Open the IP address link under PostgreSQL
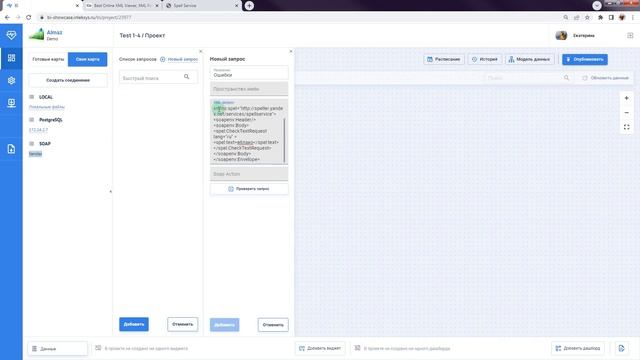This screenshot has height=360, width=640. pos(38,130)
